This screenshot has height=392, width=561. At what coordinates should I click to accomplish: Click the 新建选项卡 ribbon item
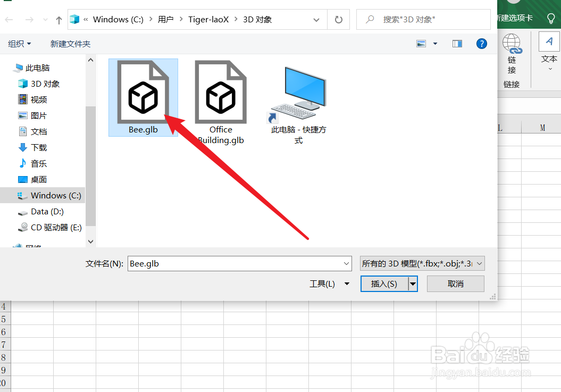point(518,16)
